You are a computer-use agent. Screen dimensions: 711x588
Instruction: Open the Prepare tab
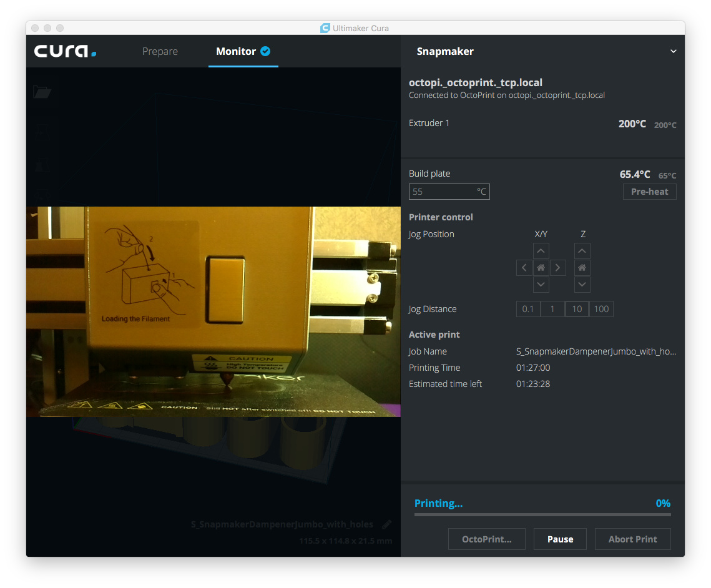coord(160,51)
